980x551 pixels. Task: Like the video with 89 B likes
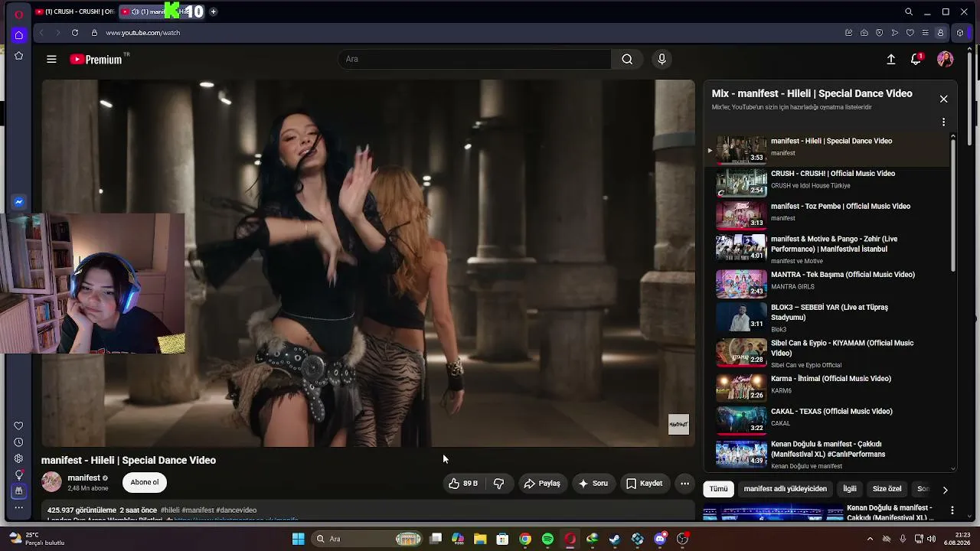463,483
